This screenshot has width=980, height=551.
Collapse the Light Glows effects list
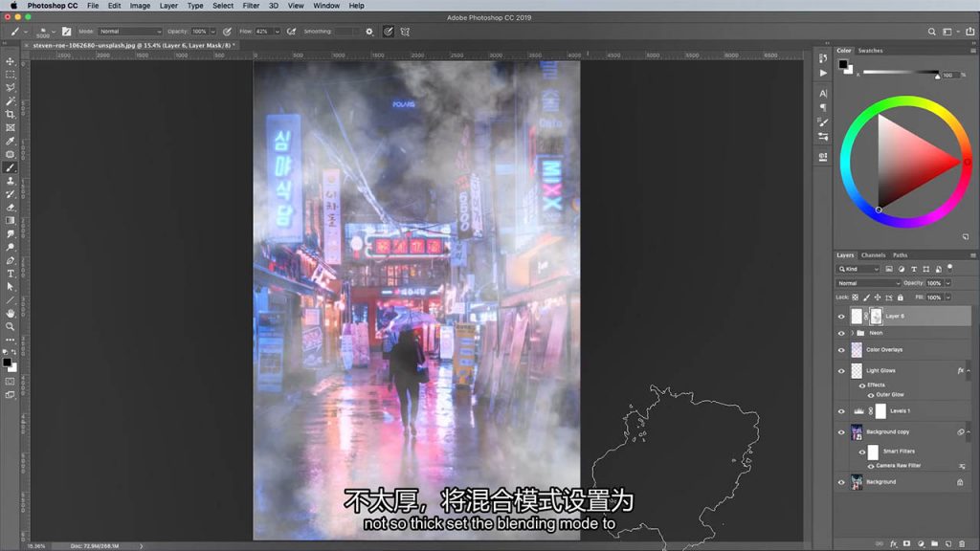969,371
